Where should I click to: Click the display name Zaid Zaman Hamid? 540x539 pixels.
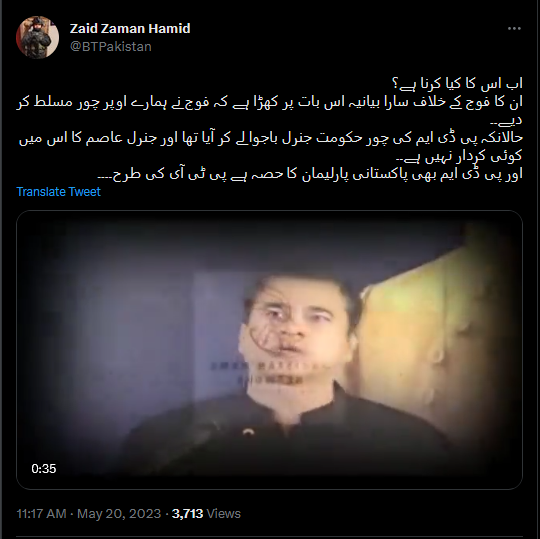(x=130, y=29)
